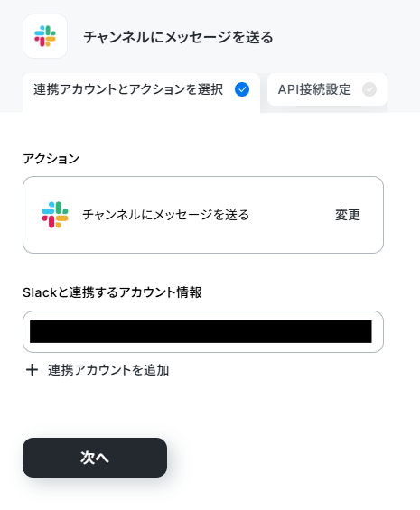Screen dimensions: 420x510
Task: Click the right edge of the account dropdown
Action: (378, 331)
